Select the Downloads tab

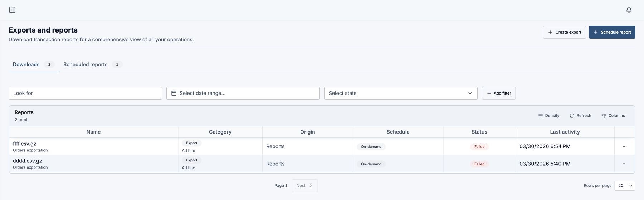(34, 65)
